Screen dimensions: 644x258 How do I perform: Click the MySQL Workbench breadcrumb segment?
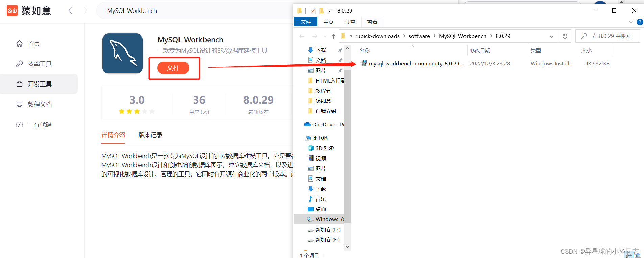pos(463,36)
